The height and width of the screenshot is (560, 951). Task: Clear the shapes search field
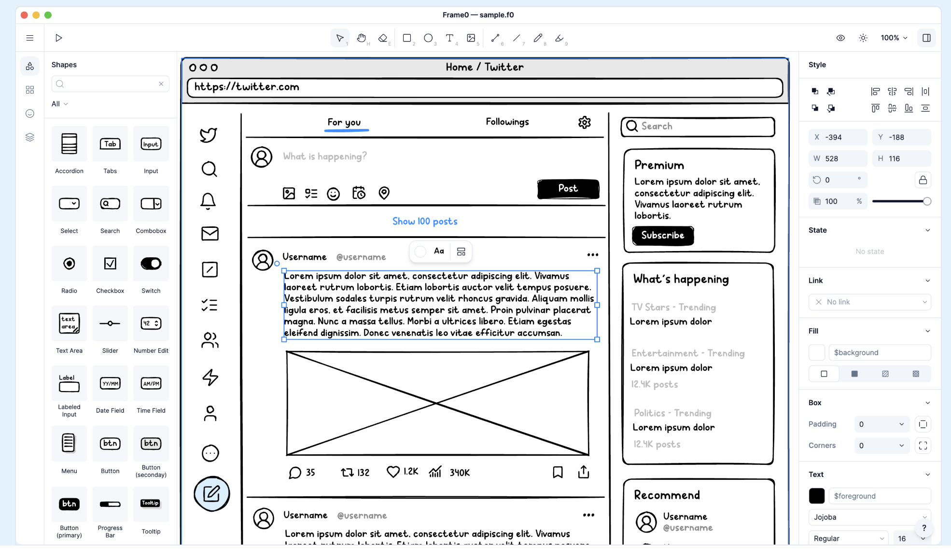161,84
